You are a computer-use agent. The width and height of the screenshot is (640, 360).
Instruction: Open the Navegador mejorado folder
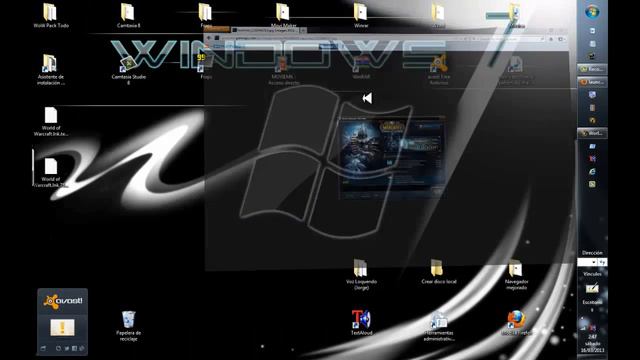(516, 274)
